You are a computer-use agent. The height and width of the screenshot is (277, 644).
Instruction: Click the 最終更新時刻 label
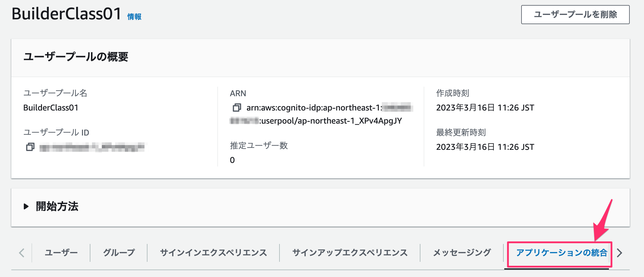click(461, 133)
